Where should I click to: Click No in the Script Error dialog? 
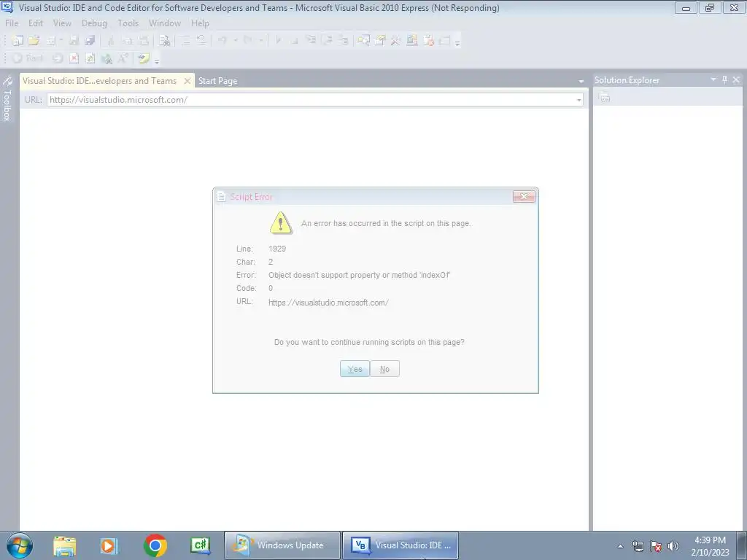point(384,369)
